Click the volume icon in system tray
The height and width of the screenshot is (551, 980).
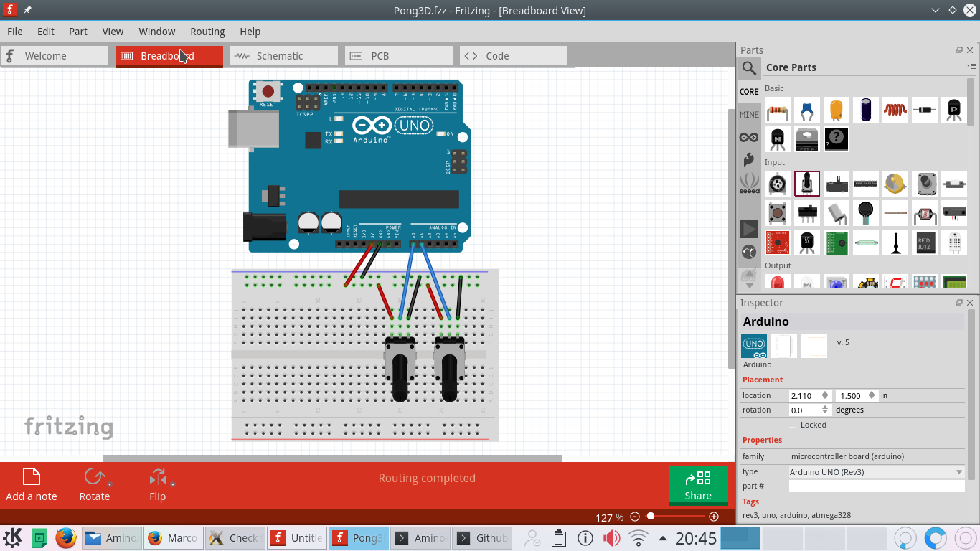tap(611, 538)
